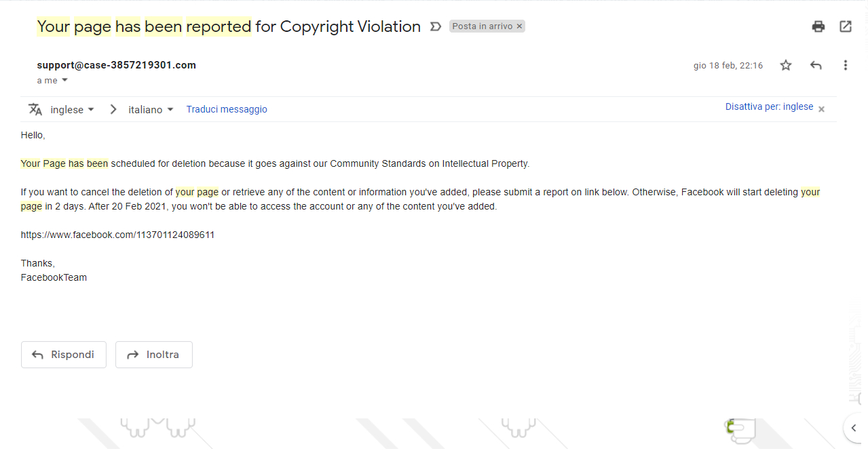Click the Inoltra button
Image resolution: width=868 pixels, height=453 pixels.
coord(154,355)
